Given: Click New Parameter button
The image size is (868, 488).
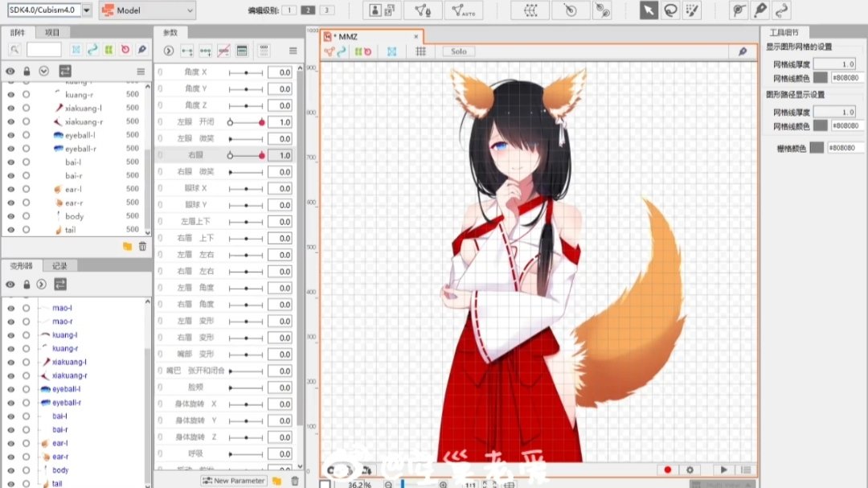Looking at the screenshot, I should [x=234, y=481].
